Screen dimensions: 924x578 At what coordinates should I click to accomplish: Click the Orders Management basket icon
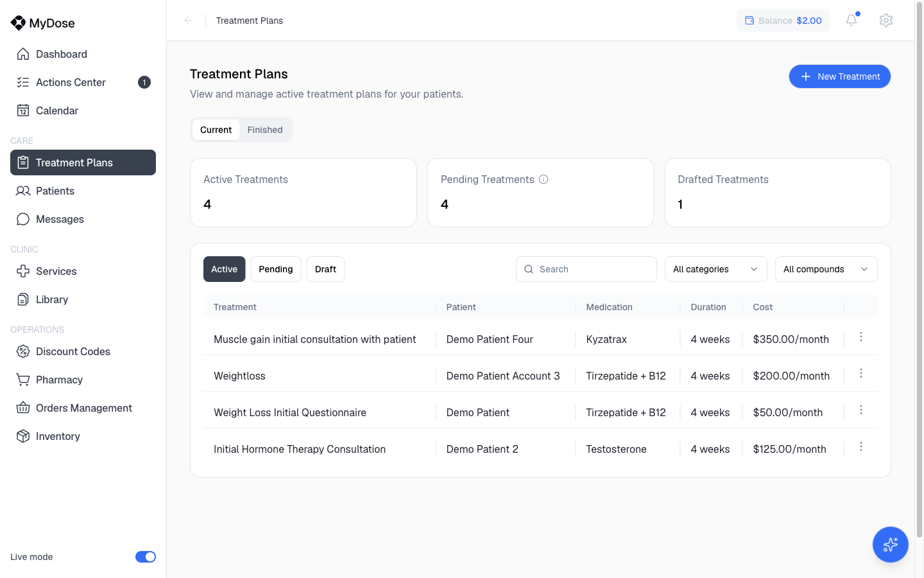coord(23,408)
